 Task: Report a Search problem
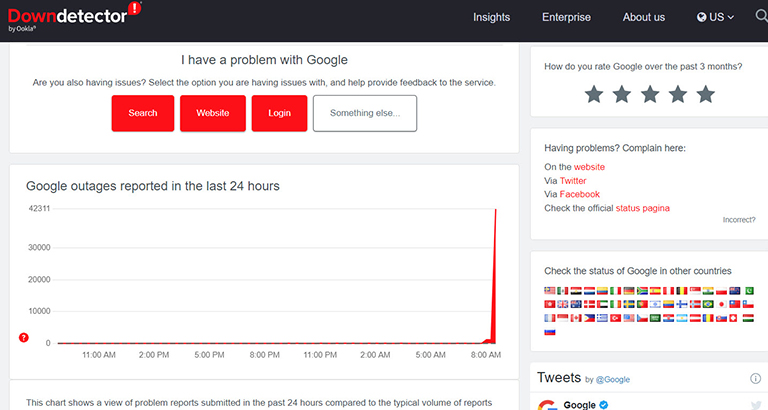coord(143,113)
